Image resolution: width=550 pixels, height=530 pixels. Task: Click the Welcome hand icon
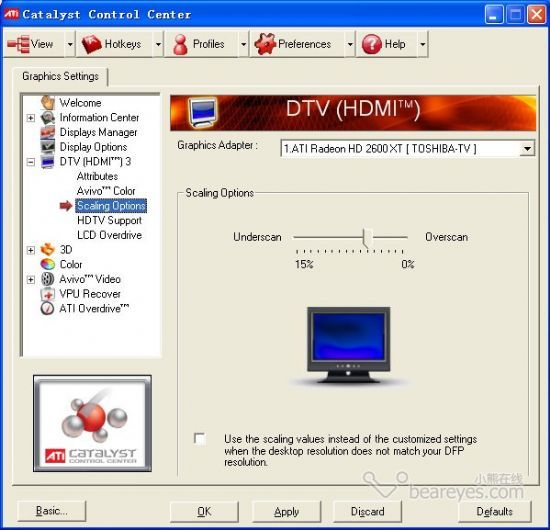point(48,103)
